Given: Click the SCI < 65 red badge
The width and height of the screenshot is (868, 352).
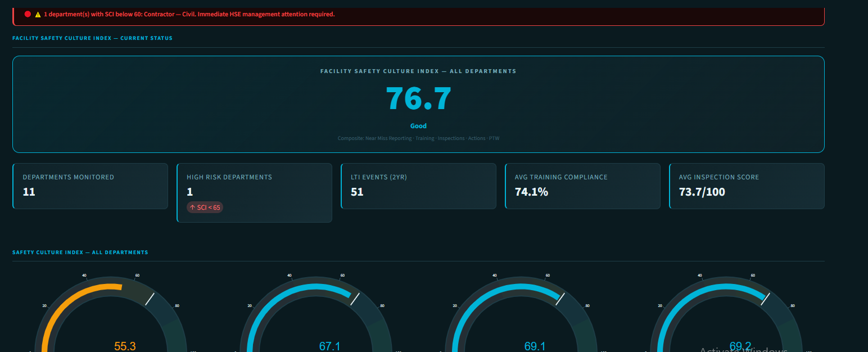Looking at the screenshot, I should click(x=205, y=207).
